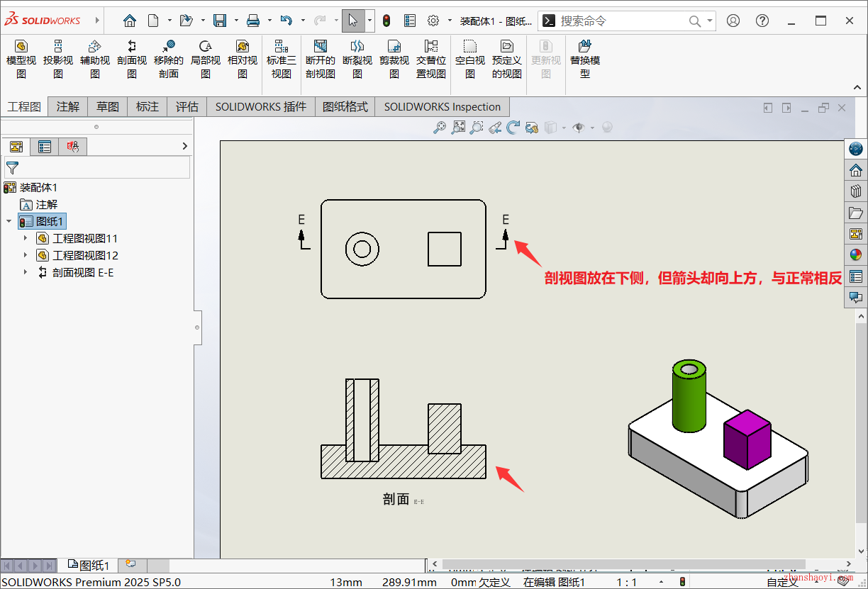
Task: Select the 移除的剖面 (Removed Section) tool
Action: coord(169,60)
